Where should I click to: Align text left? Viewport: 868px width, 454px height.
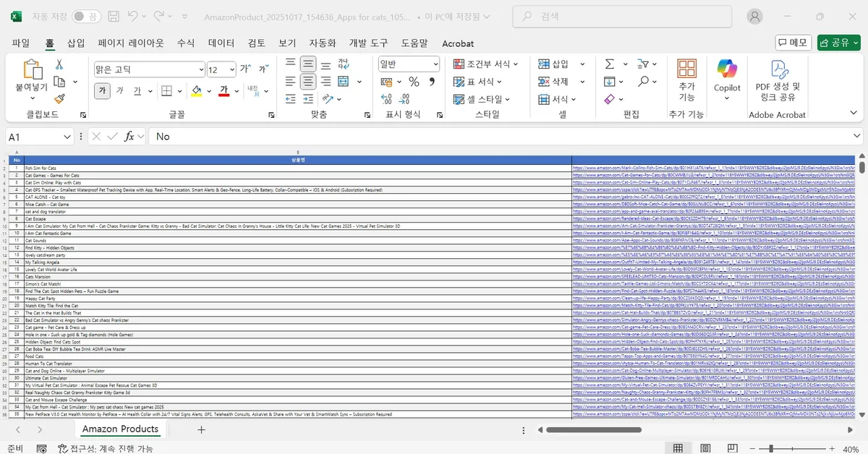point(290,82)
